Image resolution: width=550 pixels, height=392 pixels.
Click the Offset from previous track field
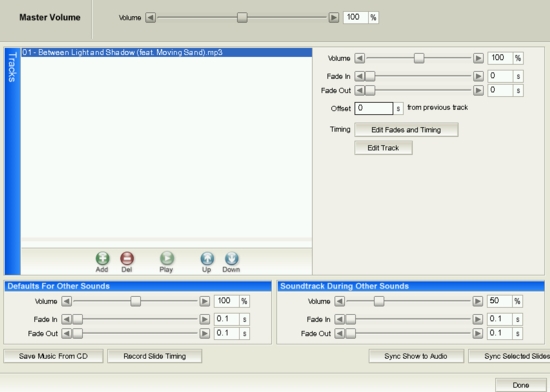coord(374,108)
